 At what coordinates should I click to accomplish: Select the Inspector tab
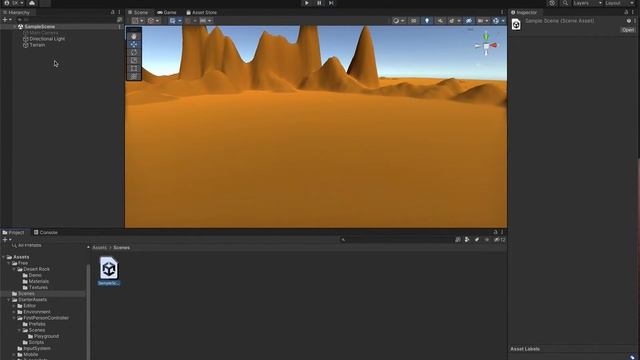click(524, 12)
